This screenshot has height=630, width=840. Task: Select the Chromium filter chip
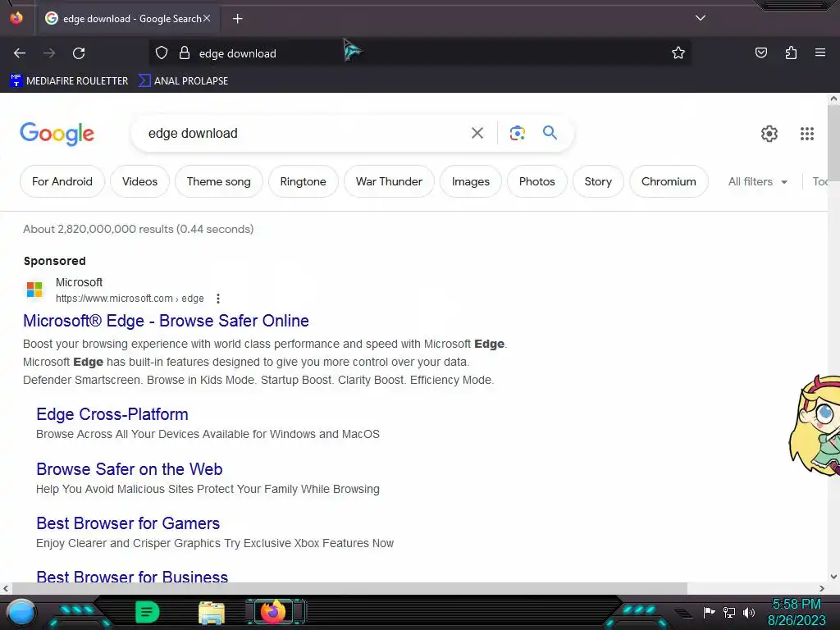pyautogui.click(x=669, y=181)
